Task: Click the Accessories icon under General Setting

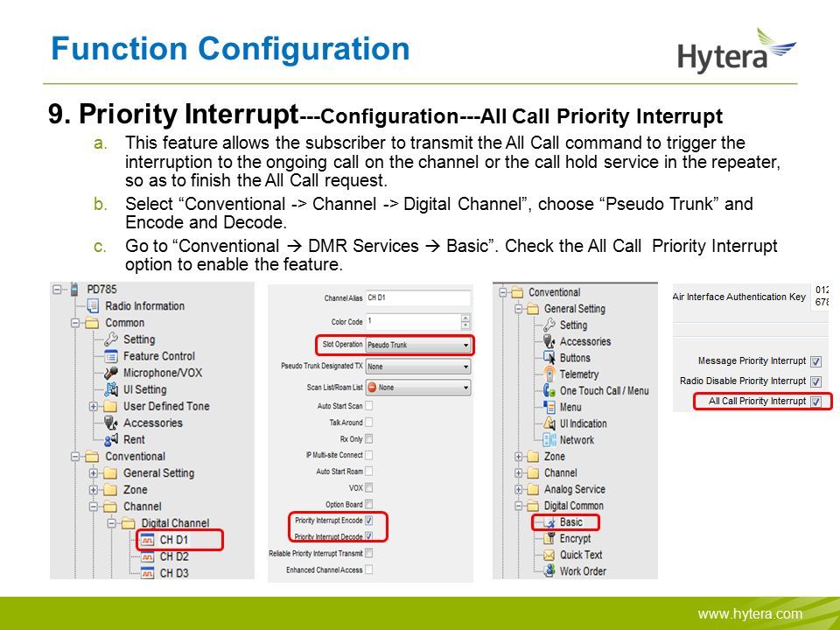Action: pos(549,341)
